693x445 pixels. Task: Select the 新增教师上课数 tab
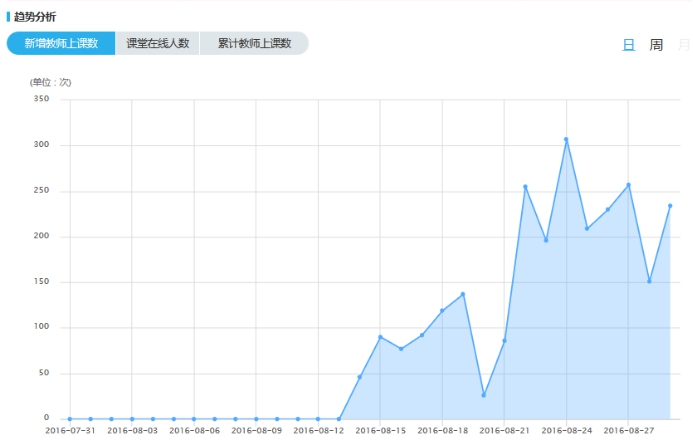coord(61,43)
